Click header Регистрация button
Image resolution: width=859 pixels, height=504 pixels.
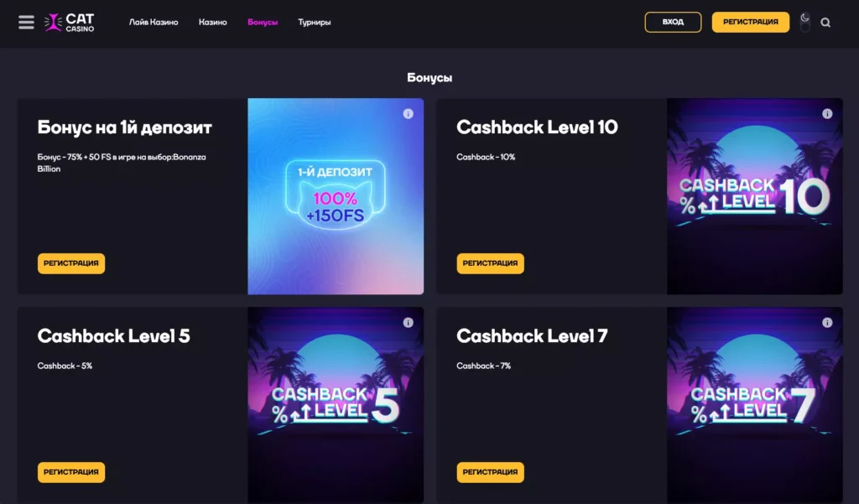(x=751, y=22)
